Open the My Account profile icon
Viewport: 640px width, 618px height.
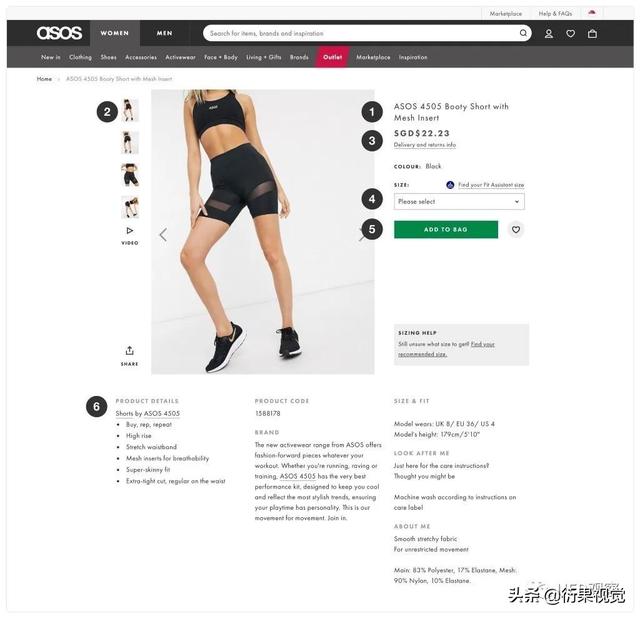[x=549, y=33]
